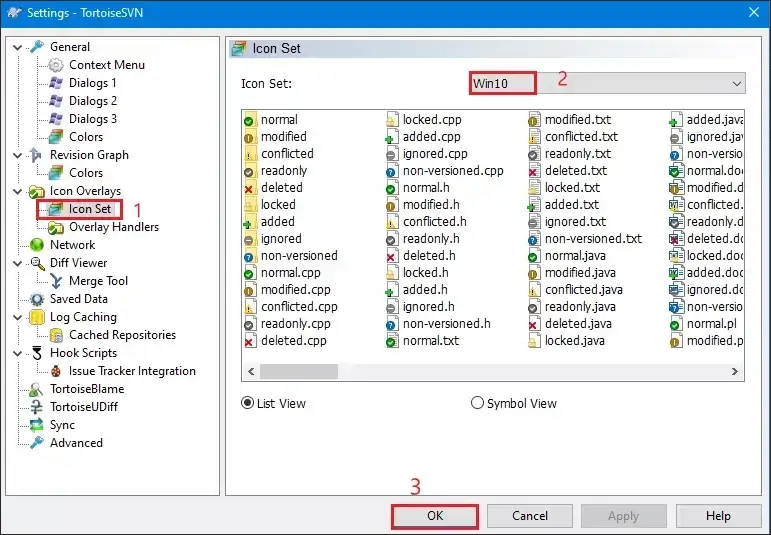771x535 pixels.
Task: Click the Cached Repositories icon
Action: pyautogui.click(x=56, y=335)
